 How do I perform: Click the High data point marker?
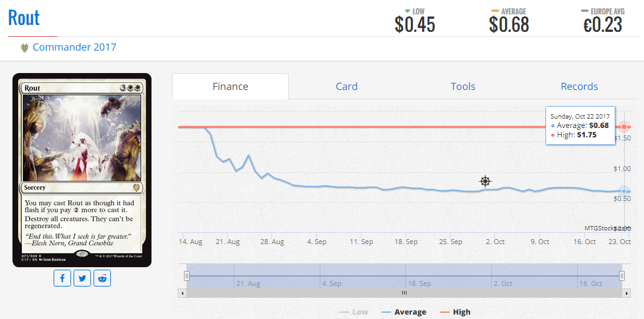point(624,127)
